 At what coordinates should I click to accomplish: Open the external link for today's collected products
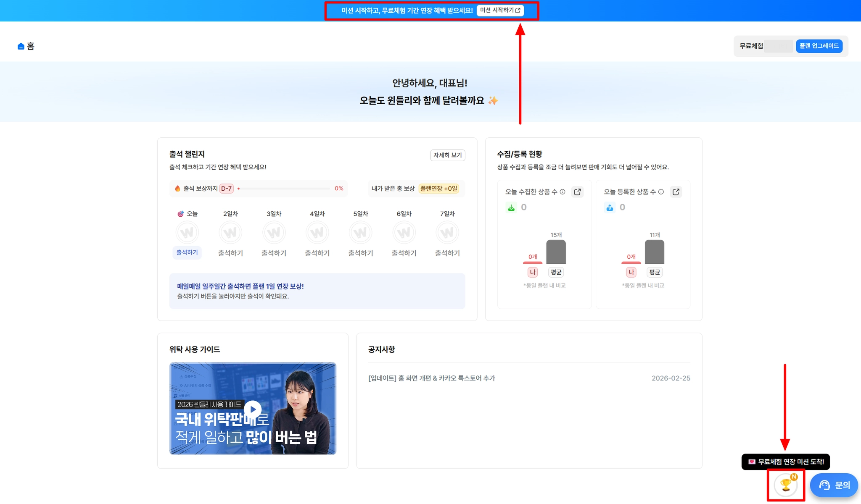pyautogui.click(x=578, y=192)
